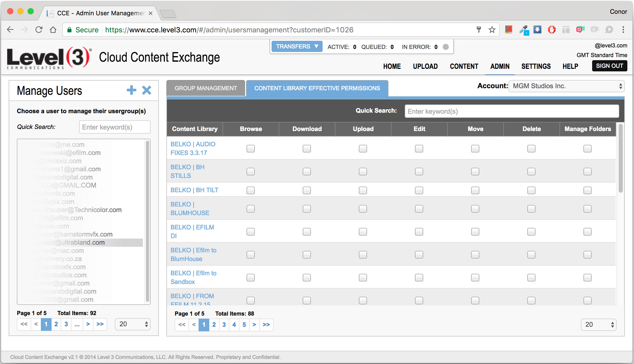
Task: Click the eyedropper extension icon
Action: click(524, 30)
